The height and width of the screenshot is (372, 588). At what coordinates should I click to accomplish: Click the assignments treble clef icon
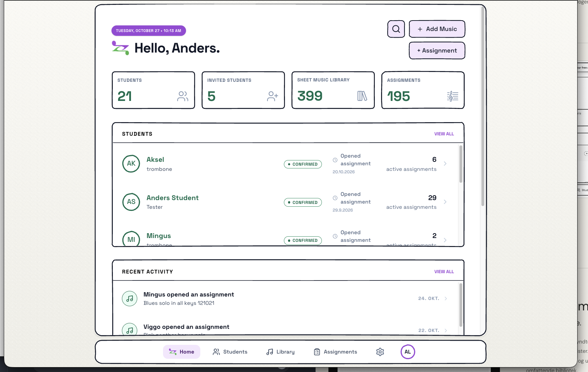[452, 96]
